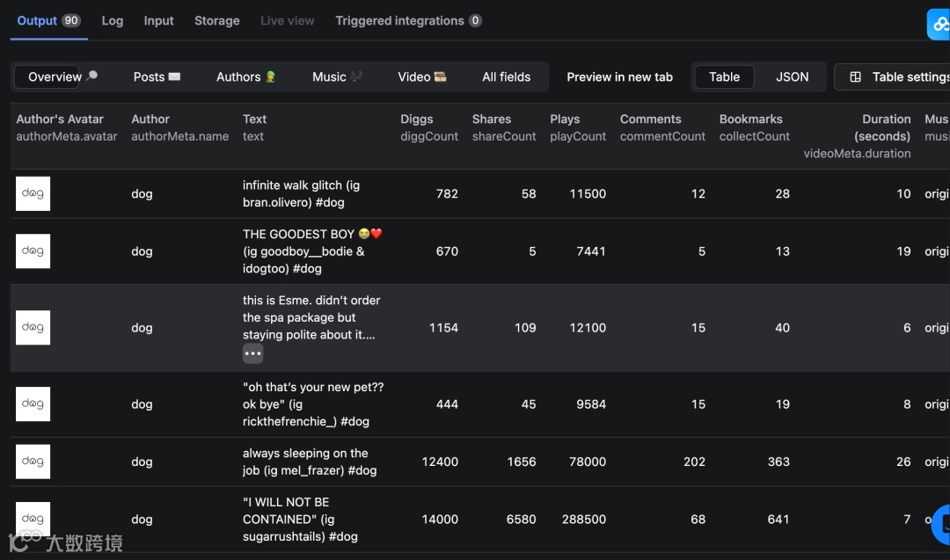Open the dog avatar in the first row
The image size is (950, 560).
pyautogui.click(x=33, y=193)
